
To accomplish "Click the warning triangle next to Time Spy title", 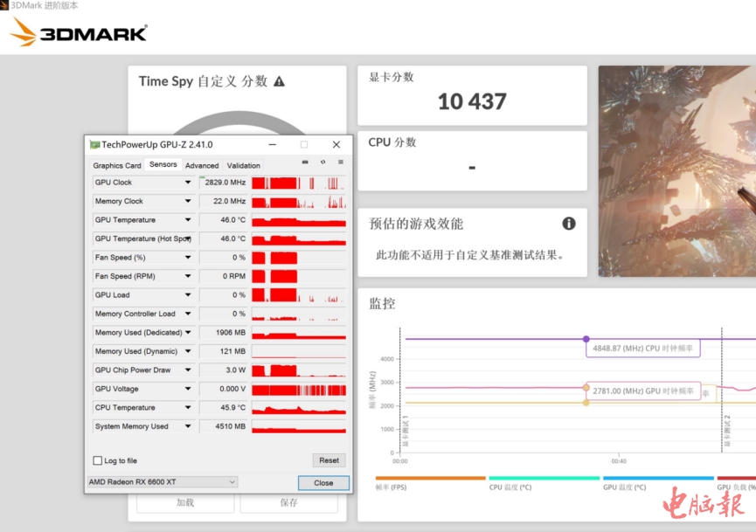I will pos(280,81).
